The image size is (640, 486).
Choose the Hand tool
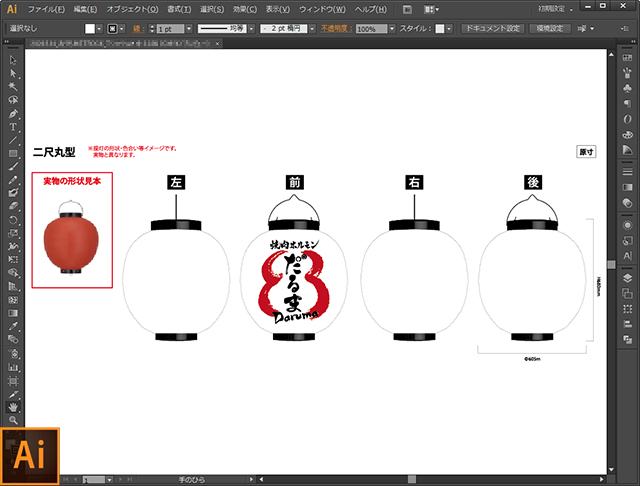pos(13,407)
